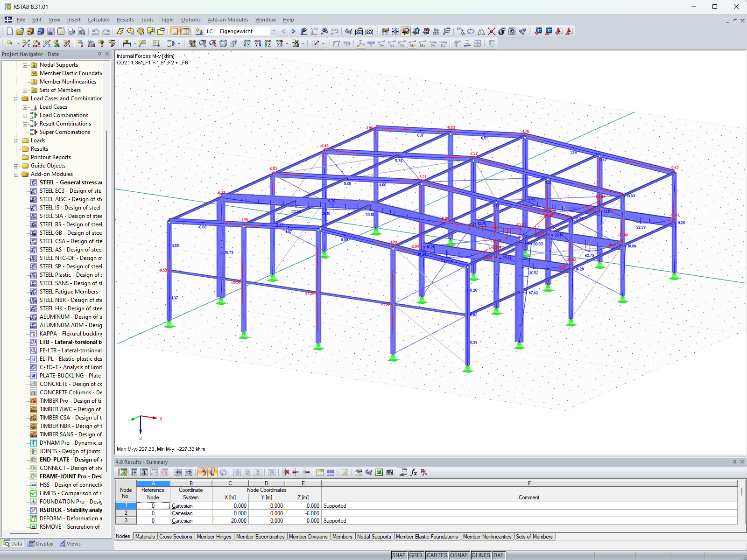Viewport: 747px width, 560px height.
Task: Switch to the Materials tab below the table
Action: click(x=145, y=537)
